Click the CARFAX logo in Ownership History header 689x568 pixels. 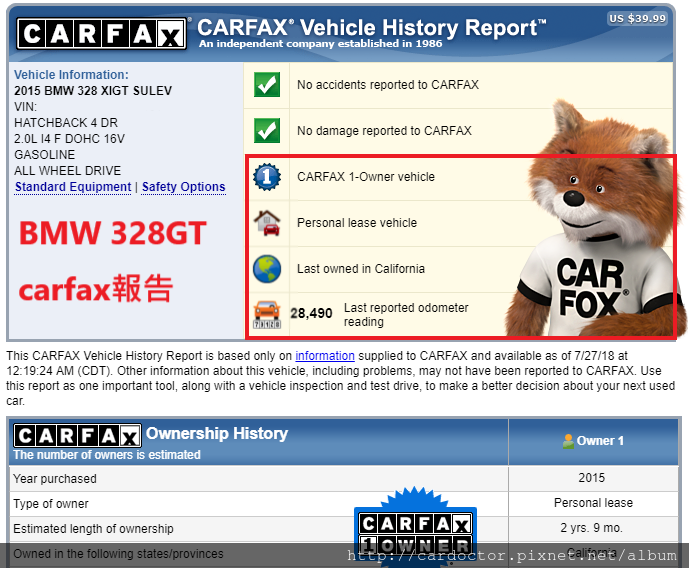[x=77, y=436]
